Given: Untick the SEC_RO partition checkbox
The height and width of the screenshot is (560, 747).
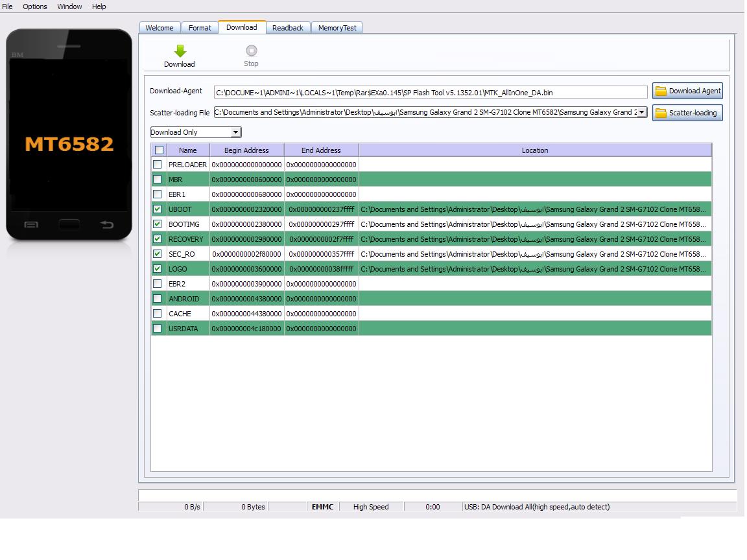Looking at the screenshot, I should [x=157, y=254].
